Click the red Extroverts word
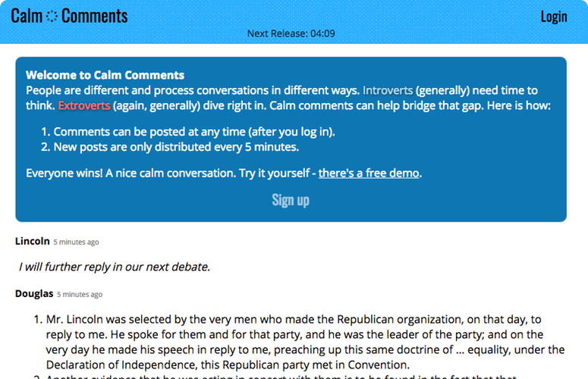Image resolution: width=588 pixels, height=379 pixels. pyautogui.click(x=83, y=105)
